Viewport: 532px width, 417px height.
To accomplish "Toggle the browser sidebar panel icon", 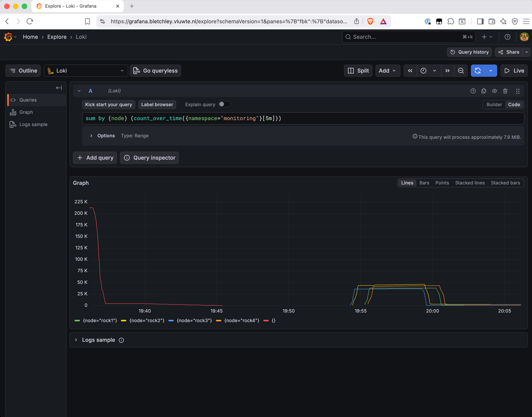I will click(x=480, y=22).
